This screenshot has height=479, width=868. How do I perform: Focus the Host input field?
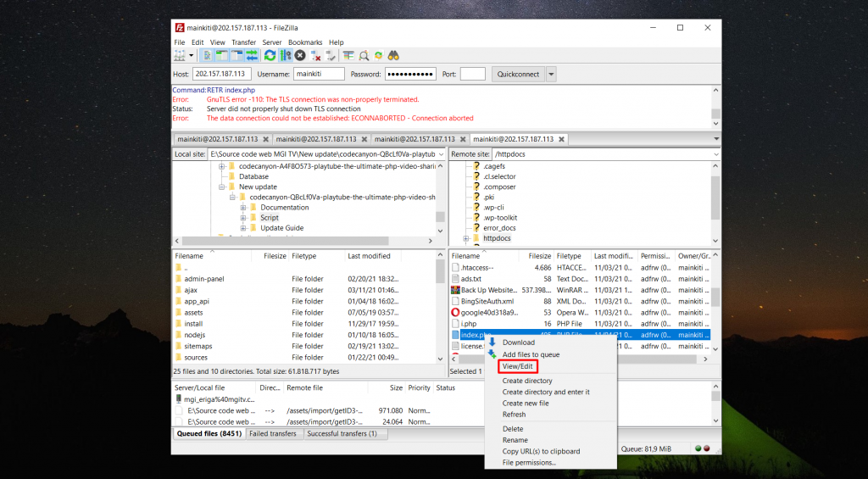(x=221, y=74)
